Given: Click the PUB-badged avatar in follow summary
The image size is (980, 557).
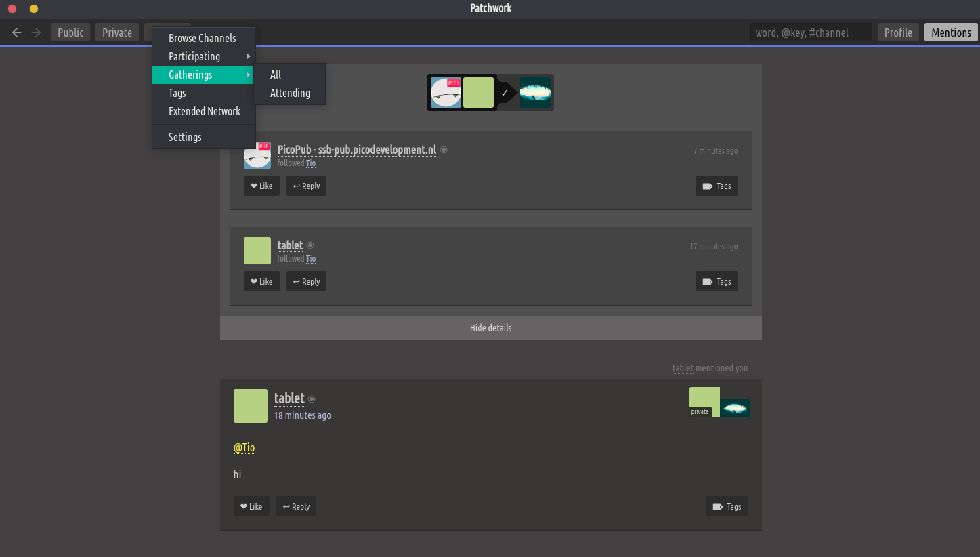Looking at the screenshot, I should pyautogui.click(x=446, y=93).
